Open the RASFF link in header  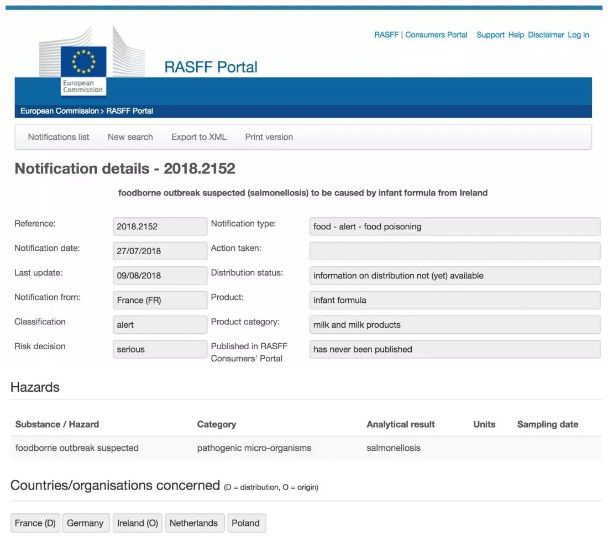386,35
